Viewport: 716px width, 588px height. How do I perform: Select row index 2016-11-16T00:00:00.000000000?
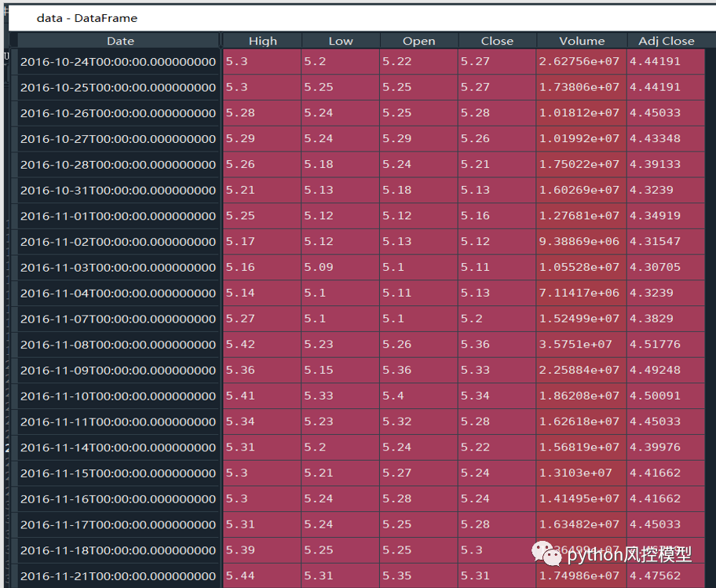(119, 499)
